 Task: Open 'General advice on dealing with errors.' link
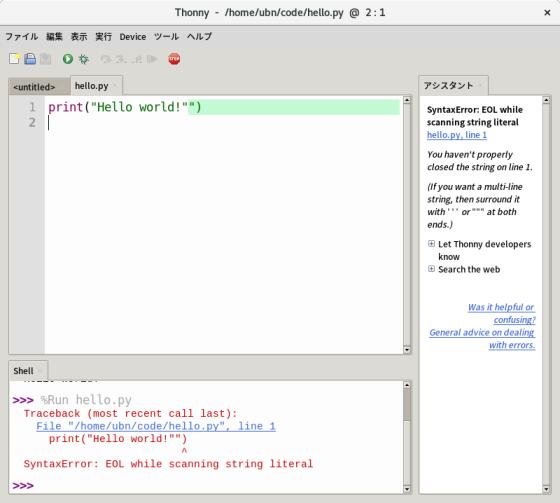click(x=482, y=339)
